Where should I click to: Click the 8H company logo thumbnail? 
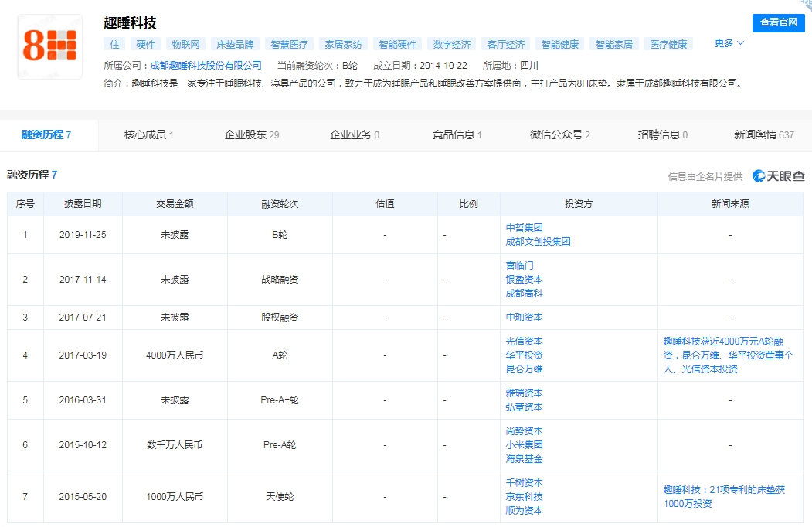49,47
